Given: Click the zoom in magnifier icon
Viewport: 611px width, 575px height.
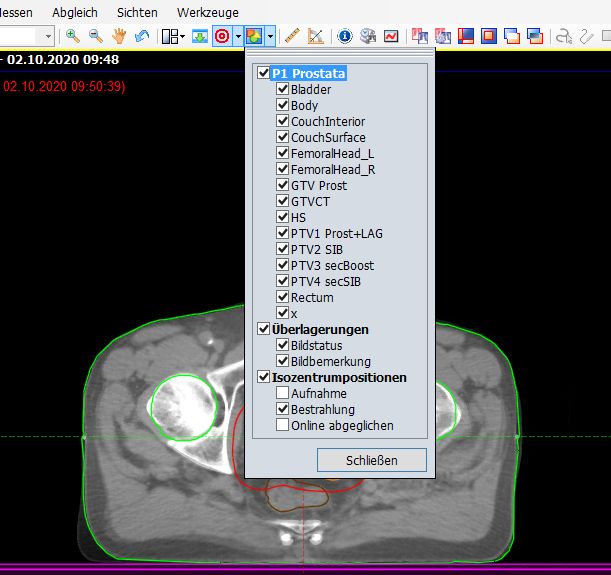Looking at the screenshot, I should pos(73,36).
